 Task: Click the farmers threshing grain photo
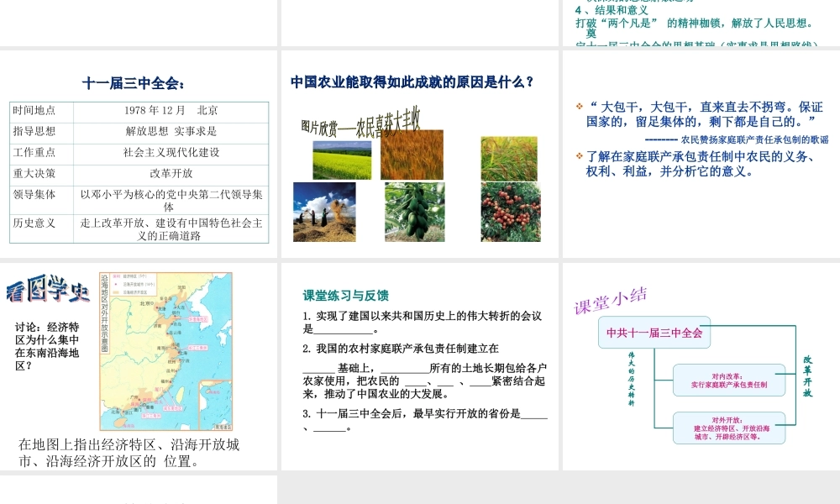[x=324, y=212]
